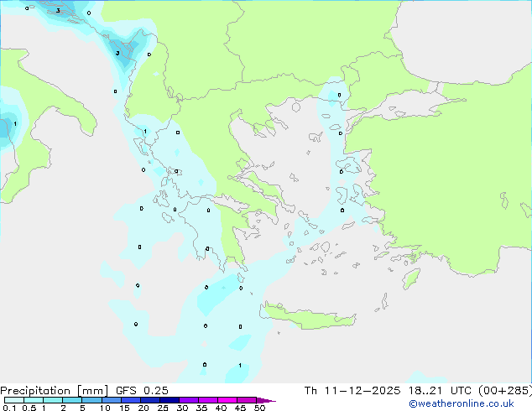The image size is (532, 411).
Task: Click the legend value '35'
Action: [201, 408]
